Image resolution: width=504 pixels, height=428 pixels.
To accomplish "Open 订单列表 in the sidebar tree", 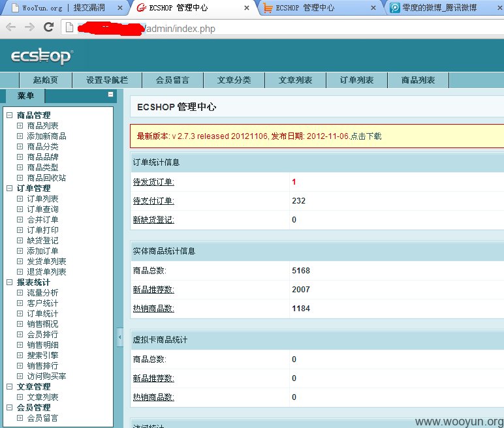I will click(42, 198).
